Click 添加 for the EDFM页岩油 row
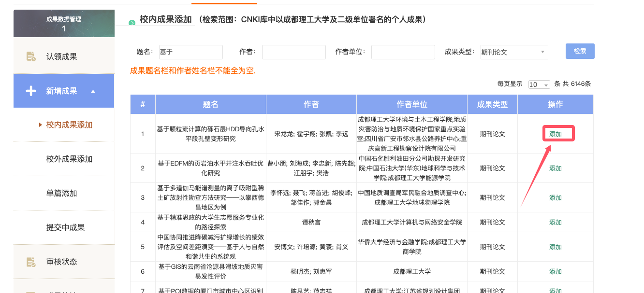The image size is (644, 293). pos(556,168)
